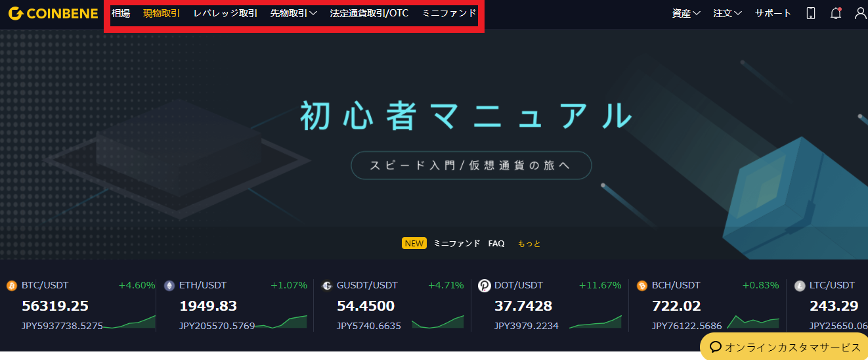This screenshot has width=868, height=360.
Task: Open the user account profile icon
Action: coord(860,13)
